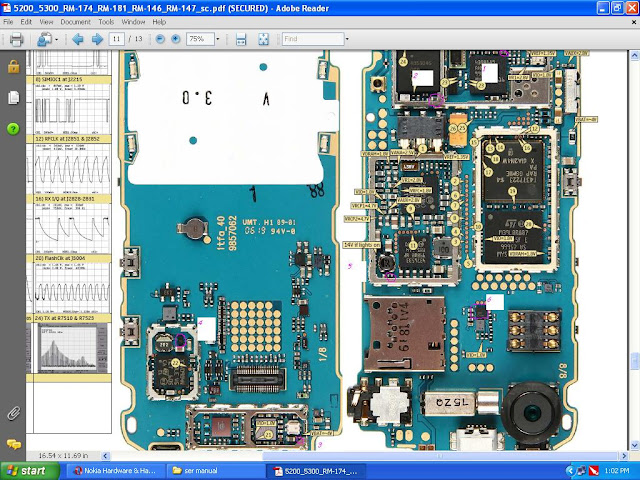Switch to Nokia Hardware taskbar window

pos(115,471)
